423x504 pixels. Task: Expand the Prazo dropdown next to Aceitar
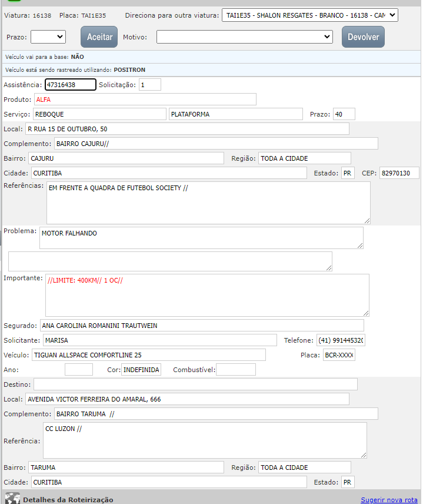click(x=48, y=37)
